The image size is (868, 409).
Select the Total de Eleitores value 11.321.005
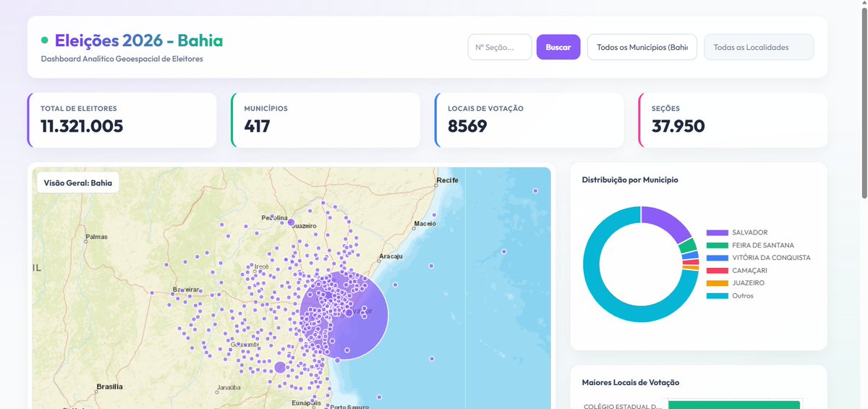pyautogui.click(x=82, y=127)
